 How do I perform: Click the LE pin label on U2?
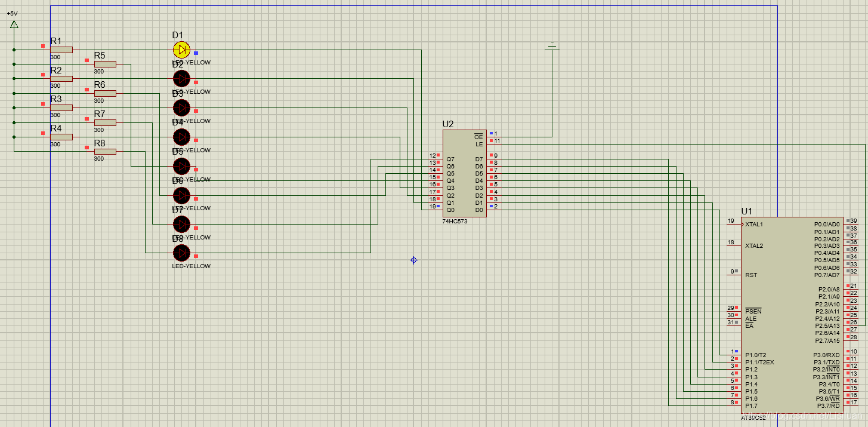pyautogui.click(x=479, y=144)
